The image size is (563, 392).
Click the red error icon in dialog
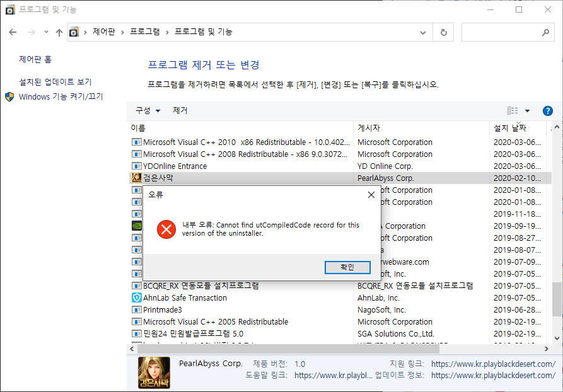pos(166,229)
